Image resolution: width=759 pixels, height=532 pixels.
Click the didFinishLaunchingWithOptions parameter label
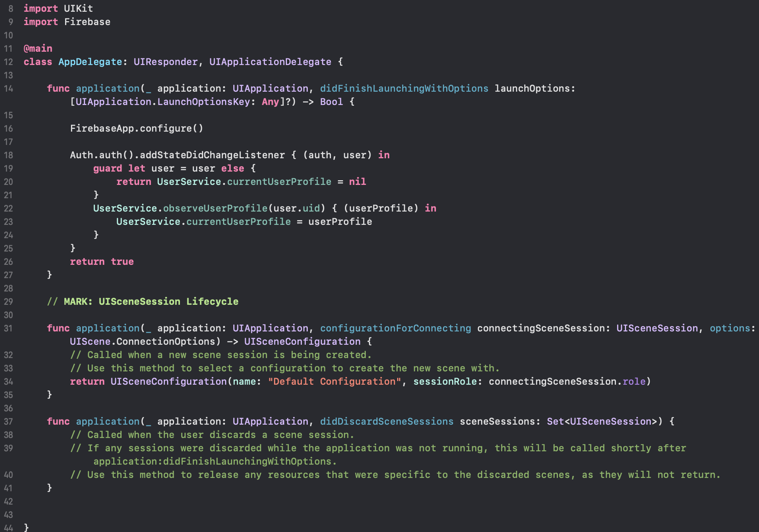(x=404, y=89)
